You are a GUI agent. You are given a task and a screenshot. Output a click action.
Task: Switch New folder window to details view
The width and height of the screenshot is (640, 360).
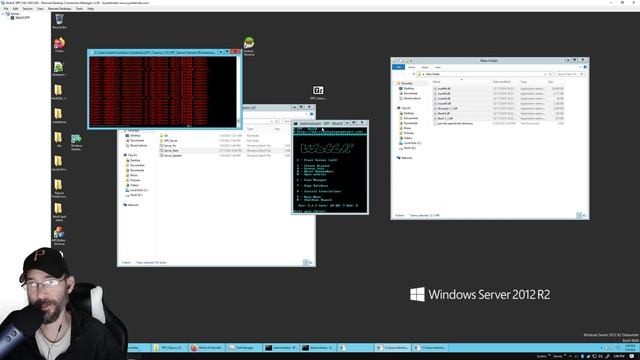tap(579, 215)
